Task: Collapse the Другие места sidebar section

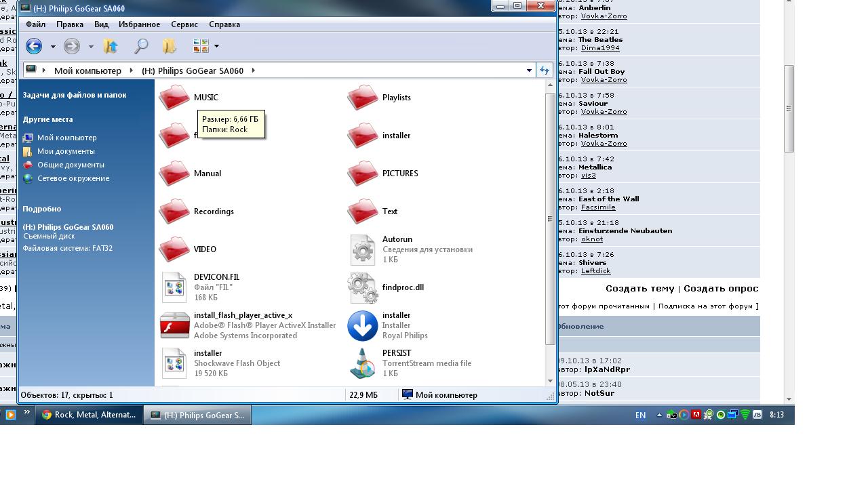Action: pyautogui.click(x=47, y=119)
